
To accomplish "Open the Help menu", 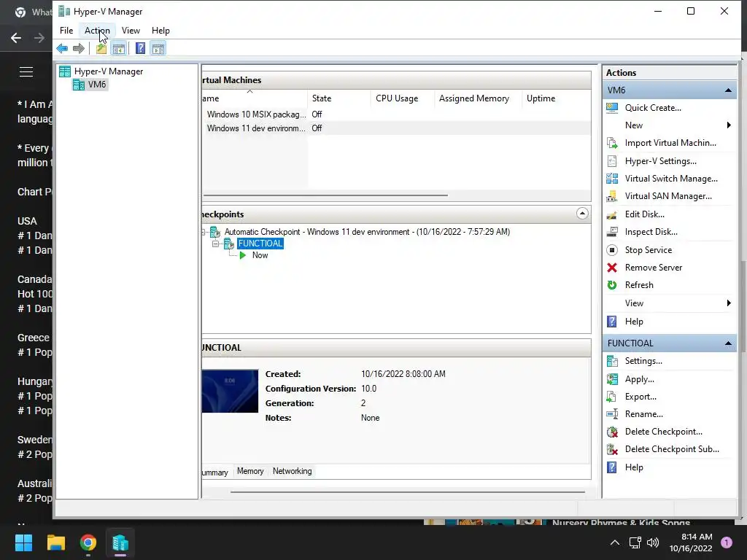I will tap(160, 31).
